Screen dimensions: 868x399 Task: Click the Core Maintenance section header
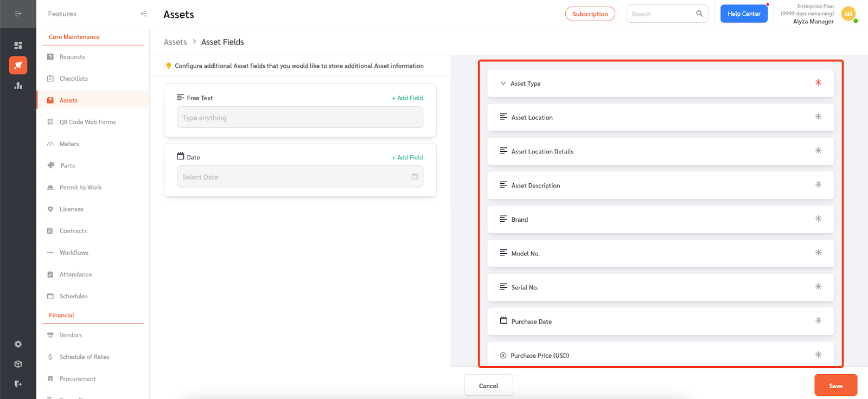(x=74, y=37)
